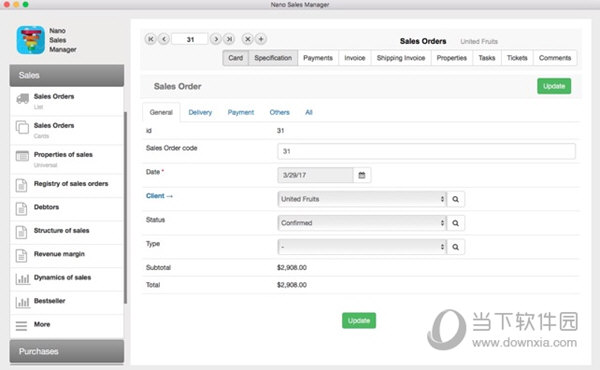The height and width of the screenshot is (370, 600).
Task: Open Debtors document icon
Action: pyautogui.click(x=21, y=209)
